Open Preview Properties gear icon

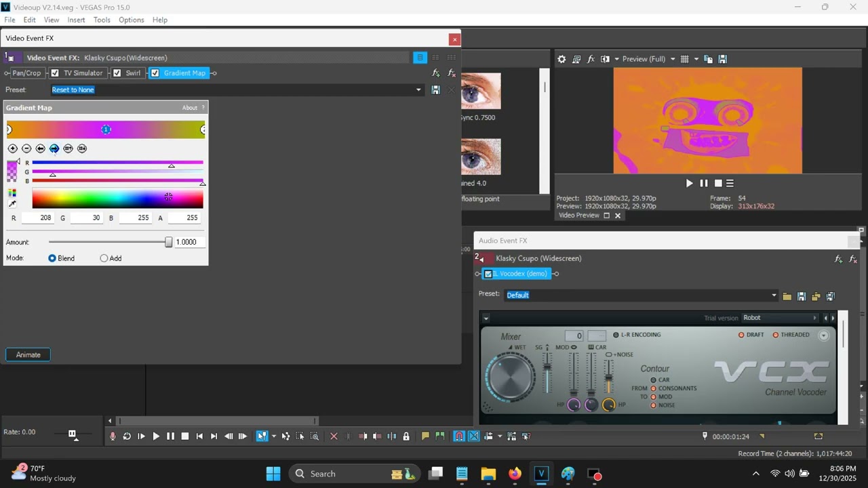[561, 59]
